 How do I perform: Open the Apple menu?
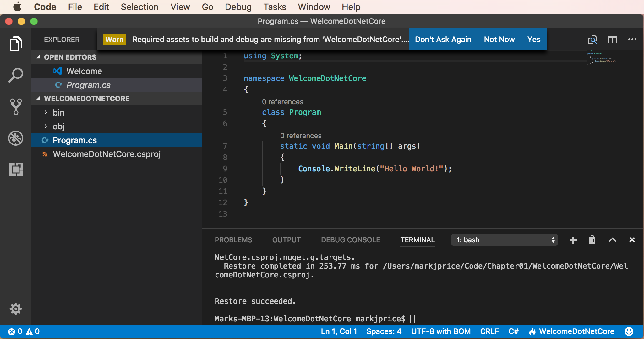[x=17, y=7]
